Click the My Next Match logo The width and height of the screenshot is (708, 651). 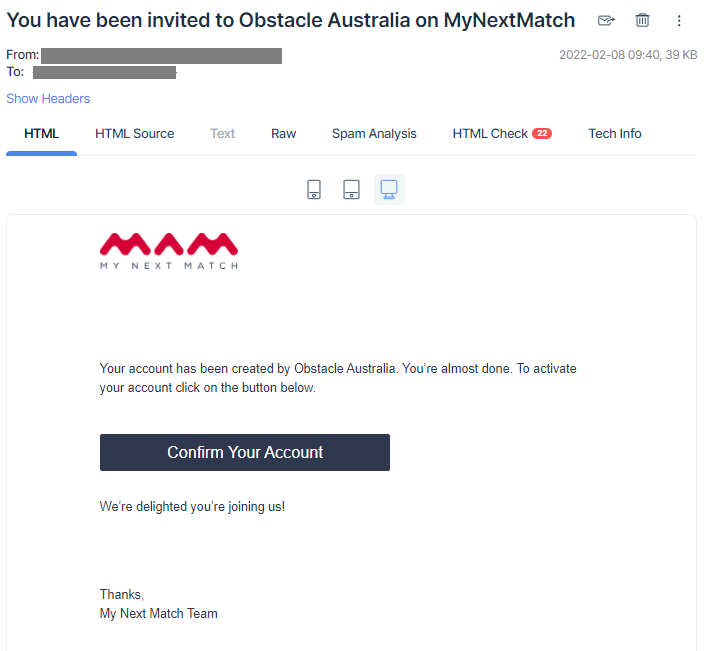[x=169, y=251]
